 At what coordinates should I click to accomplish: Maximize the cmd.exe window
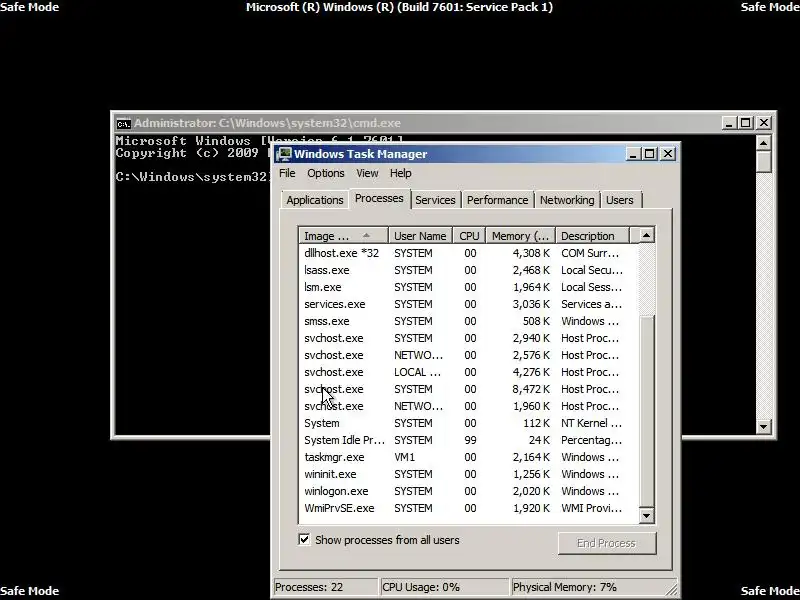pos(746,123)
